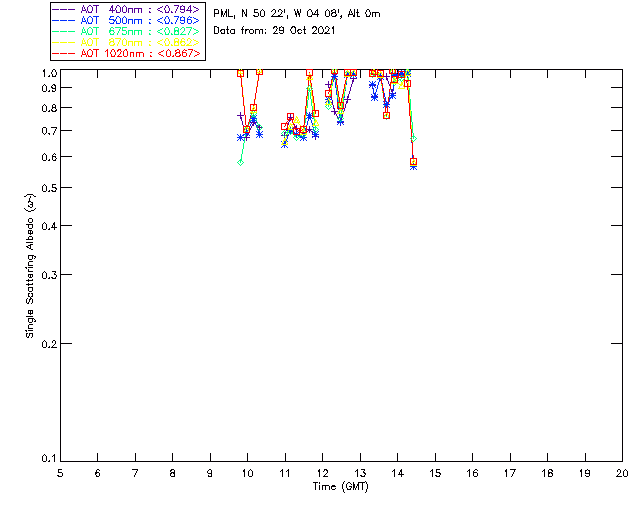Click the 17 tick label on time axis
The height and width of the screenshot is (512, 640).
(x=510, y=472)
